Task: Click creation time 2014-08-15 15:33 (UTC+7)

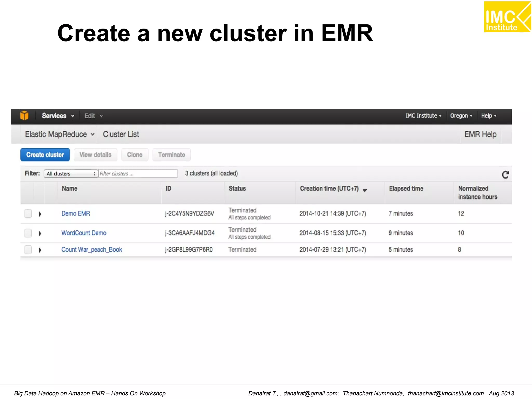Action: tap(333, 233)
